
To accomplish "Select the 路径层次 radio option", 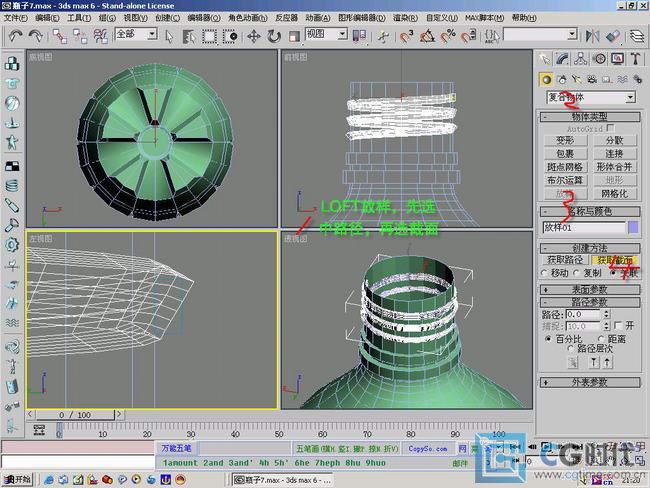I will [571, 348].
